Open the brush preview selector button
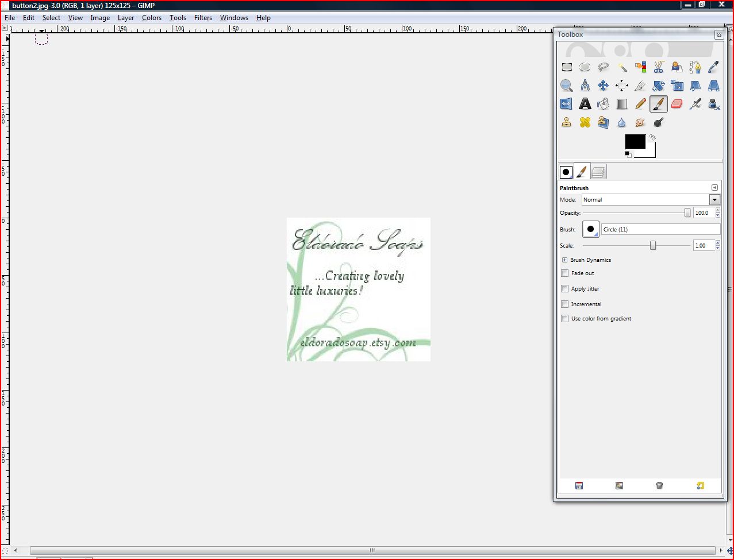 point(591,229)
